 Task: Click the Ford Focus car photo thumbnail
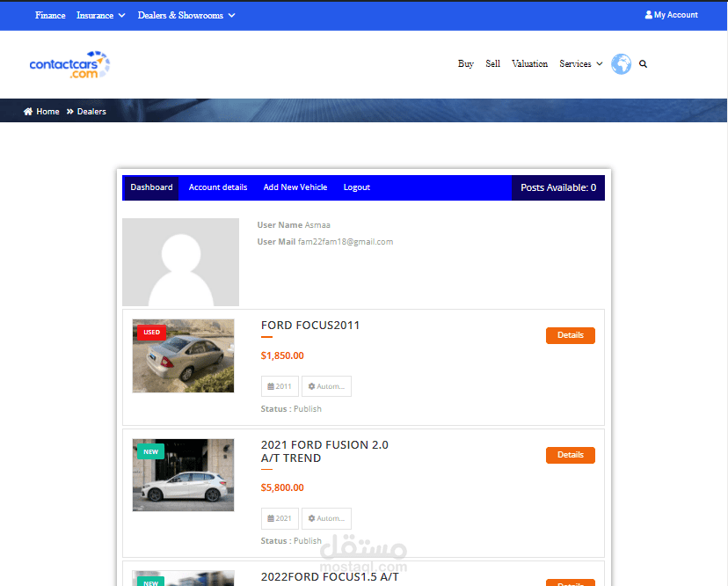183,355
